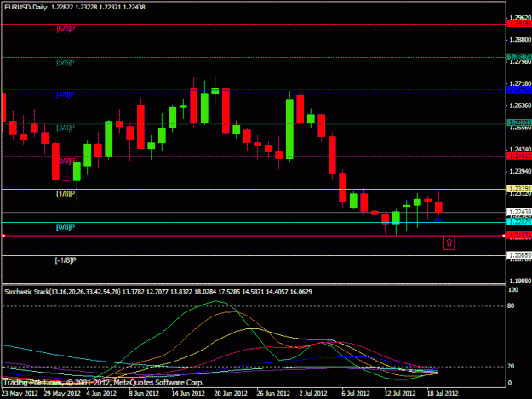Click the 14 Jun 2012 date label
The height and width of the screenshot is (399, 532).
(x=188, y=393)
